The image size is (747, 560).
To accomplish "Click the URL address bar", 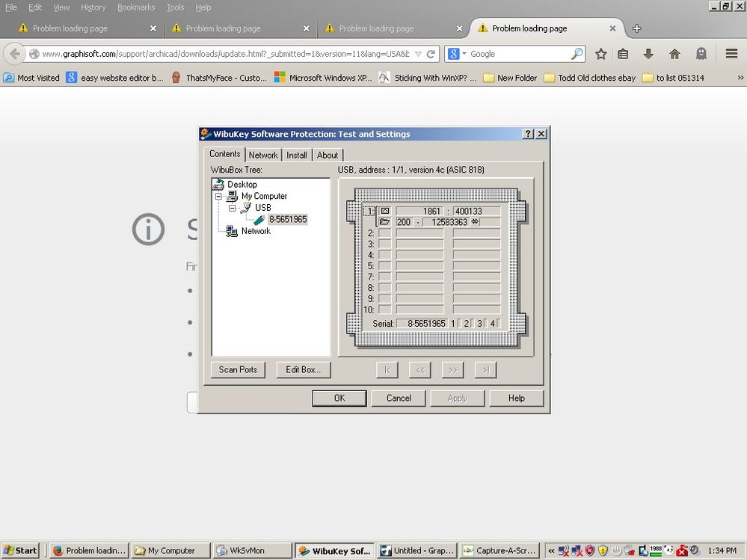I will coord(226,54).
